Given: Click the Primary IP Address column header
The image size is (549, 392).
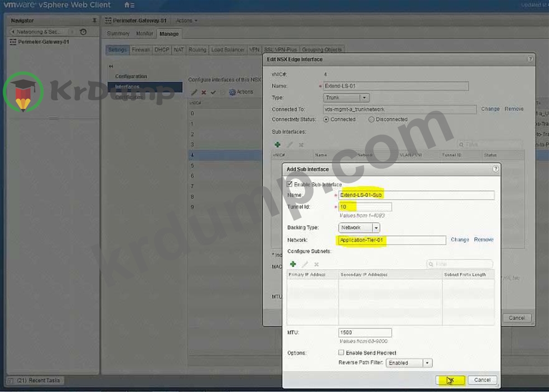Looking at the screenshot, I should 312,275.
